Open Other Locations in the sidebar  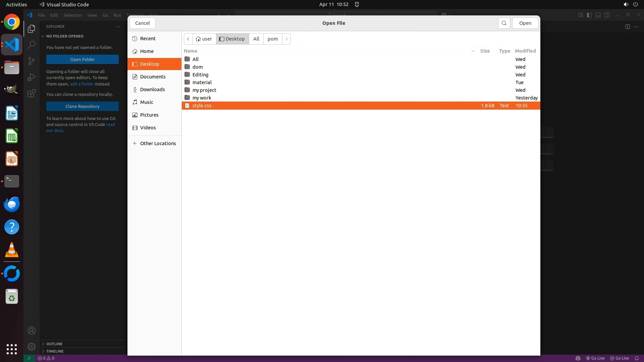pyautogui.click(x=158, y=143)
